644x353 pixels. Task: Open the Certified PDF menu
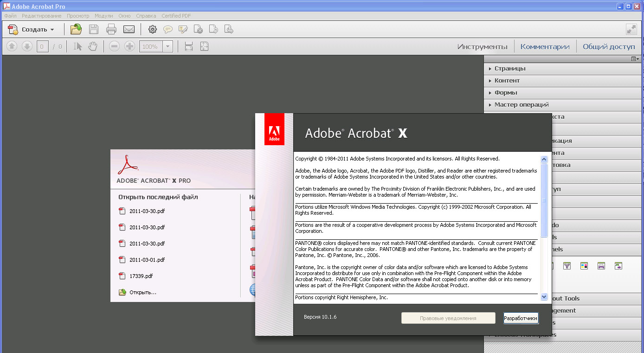click(x=176, y=16)
